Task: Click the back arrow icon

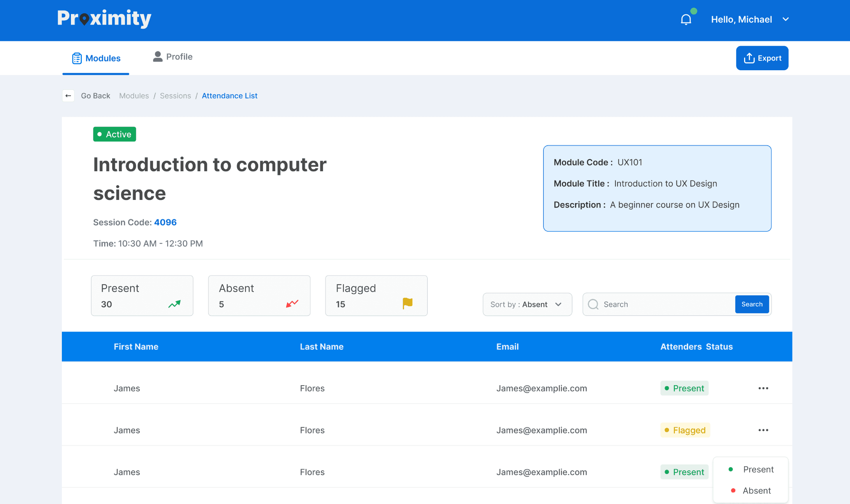Action: 69,96
